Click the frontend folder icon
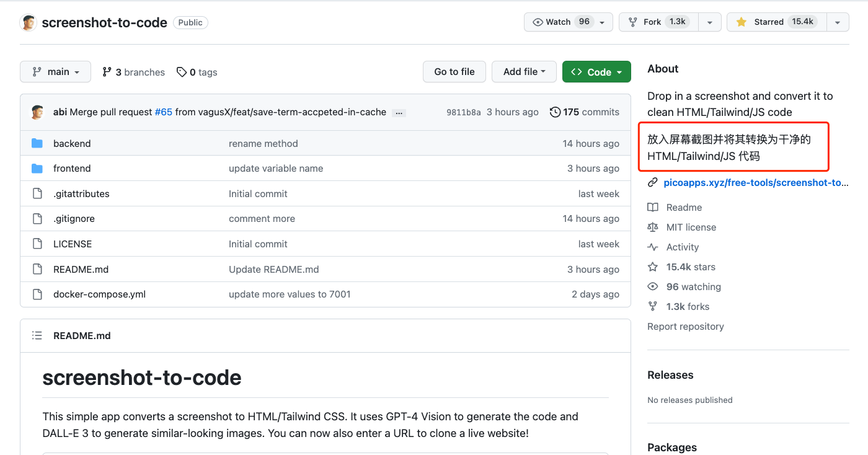This screenshot has width=868, height=455. coord(37,169)
